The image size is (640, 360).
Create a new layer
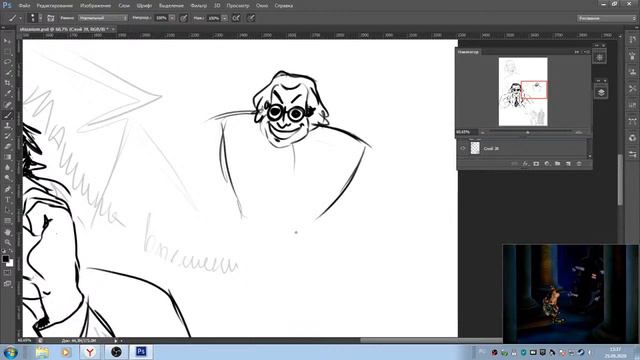(x=568, y=164)
